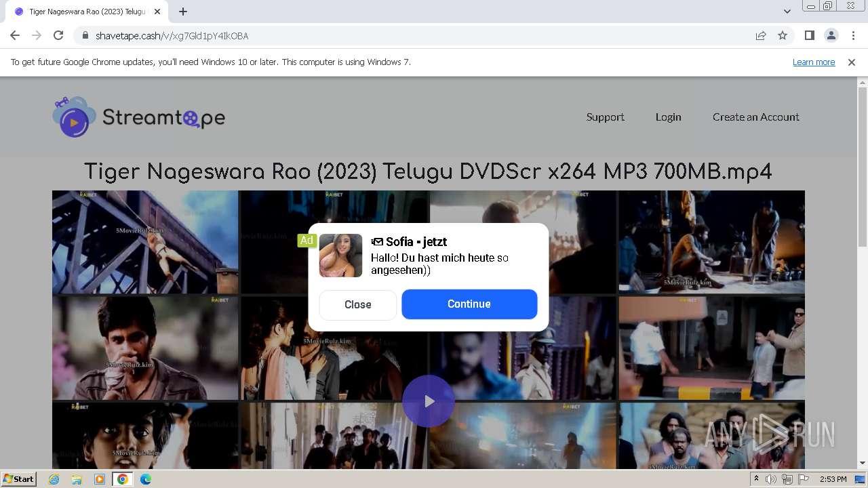Switch to Chrome in the taskbar
The image size is (868, 488).
pos(122,479)
